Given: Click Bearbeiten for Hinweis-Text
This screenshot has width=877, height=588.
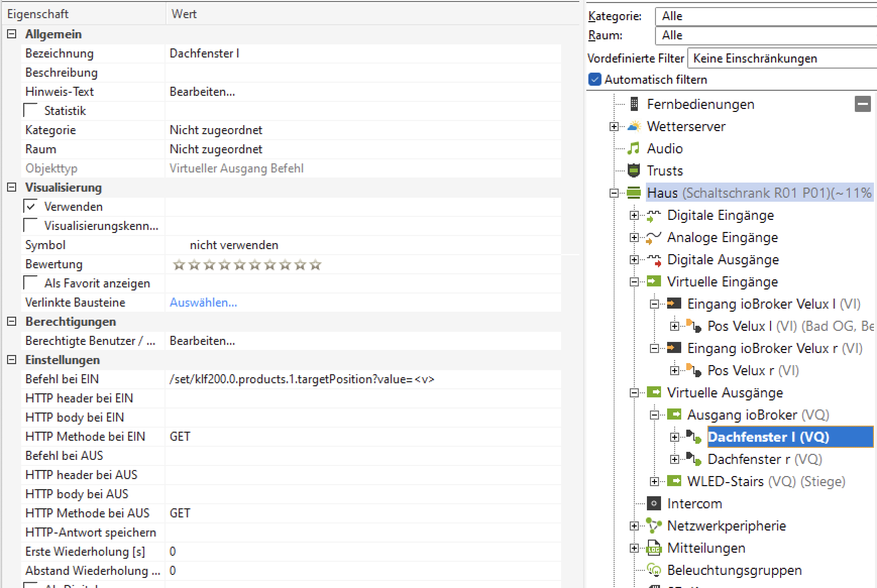Looking at the screenshot, I should [x=202, y=92].
